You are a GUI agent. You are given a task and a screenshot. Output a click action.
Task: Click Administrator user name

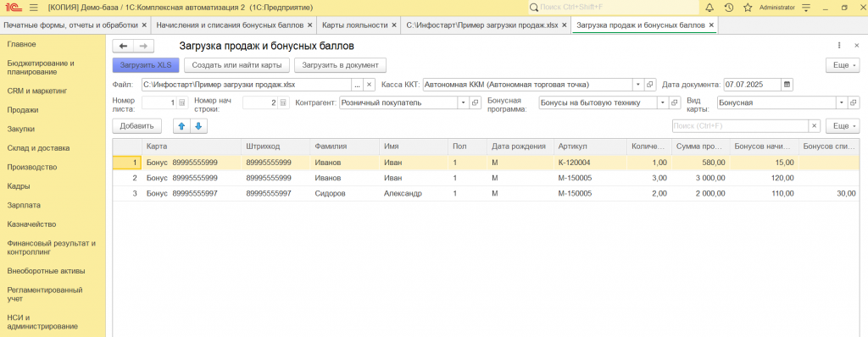776,8
